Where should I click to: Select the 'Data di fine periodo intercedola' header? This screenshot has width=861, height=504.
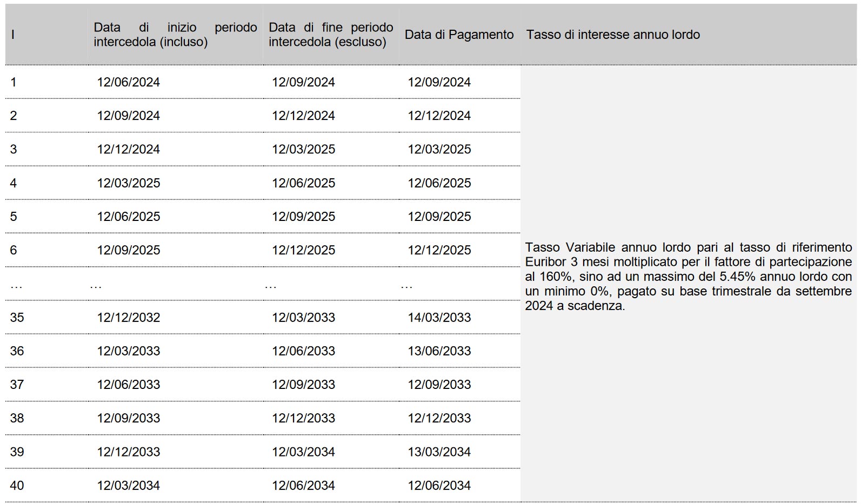(x=331, y=35)
